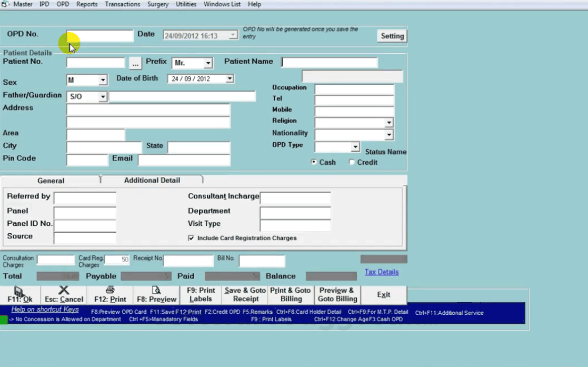Select the F11: Ok save icon
Viewport: 588px width, 367px height.
click(x=19, y=291)
